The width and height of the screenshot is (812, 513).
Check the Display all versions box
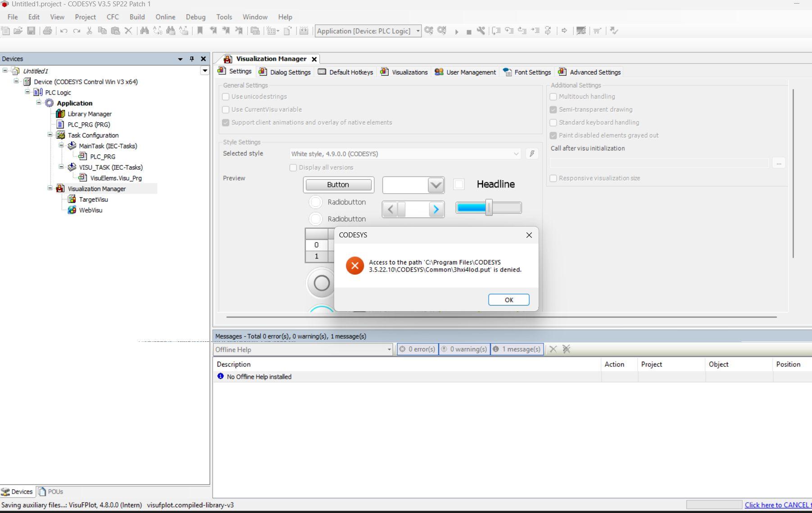tap(293, 168)
